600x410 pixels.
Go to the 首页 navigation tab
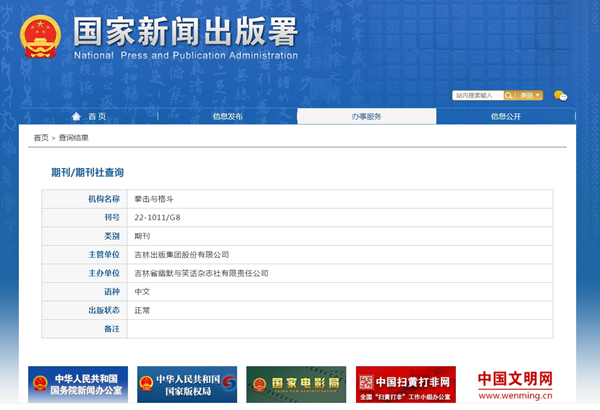click(89, 116)
